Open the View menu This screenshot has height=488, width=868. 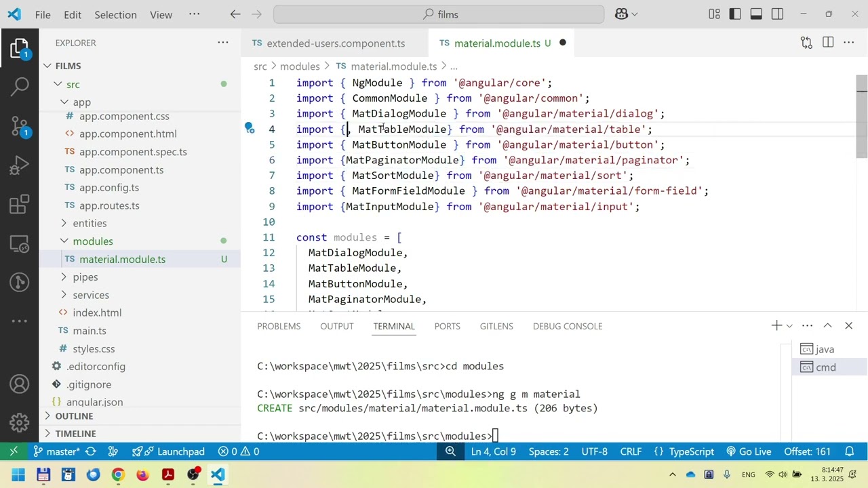point(161,14)
